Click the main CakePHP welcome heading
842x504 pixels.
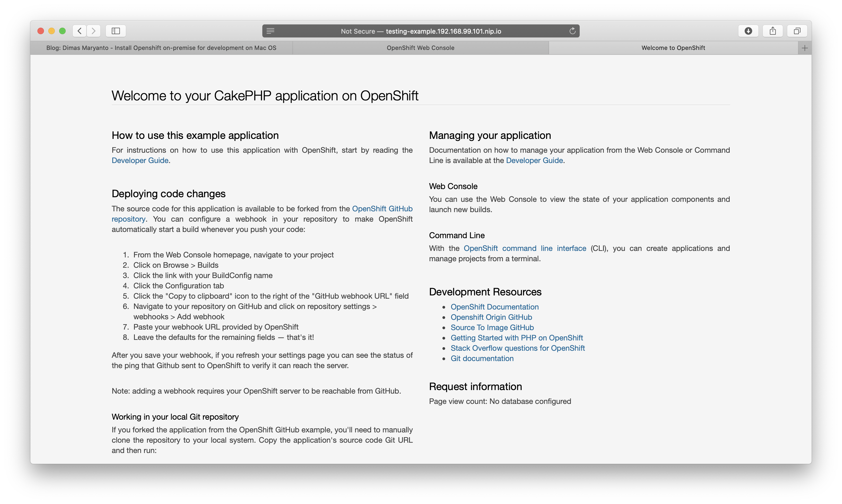[x=265, y=96]
